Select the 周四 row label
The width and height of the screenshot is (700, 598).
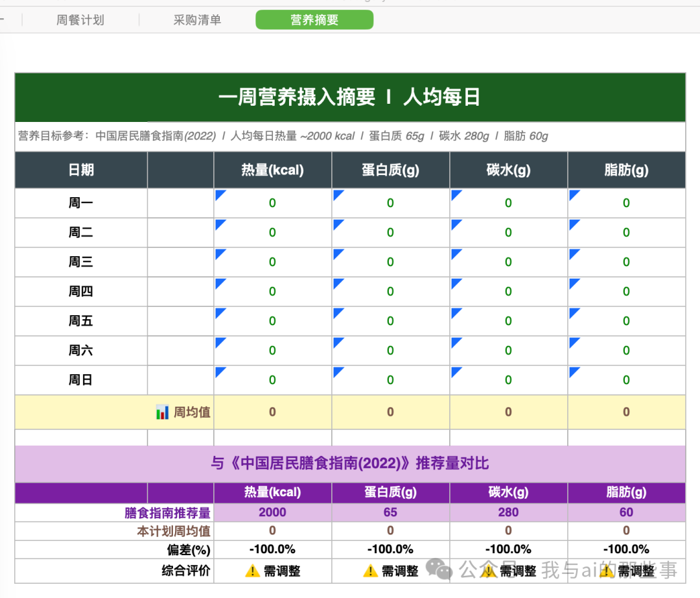click(x=81, y=291)
